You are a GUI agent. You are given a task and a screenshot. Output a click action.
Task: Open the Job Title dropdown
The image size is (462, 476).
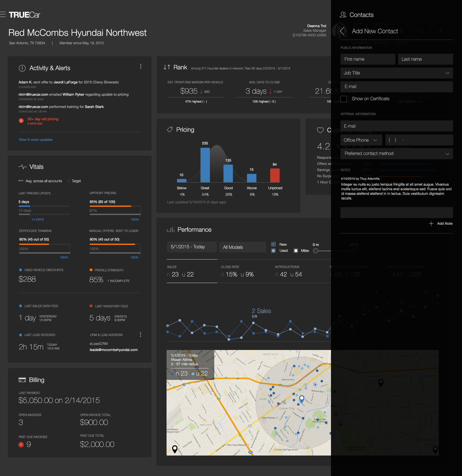click(396, 73)
